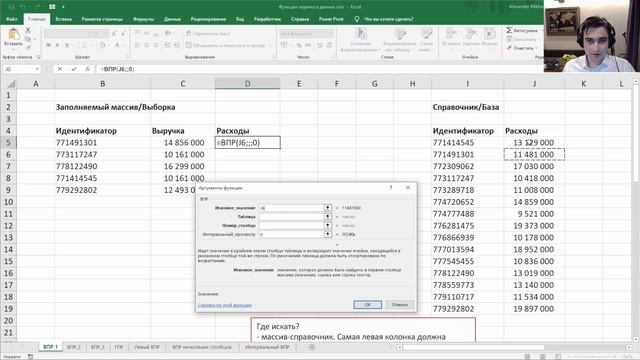This screenshot has width=640, height=360.
Task: Click the Очистить eraser icon
Action: (509, 48)
